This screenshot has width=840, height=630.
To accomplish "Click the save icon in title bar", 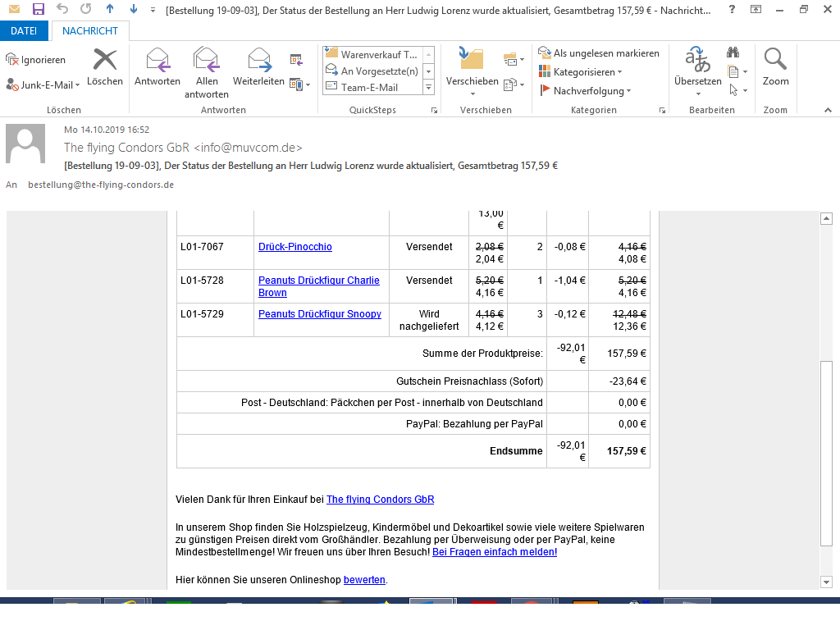I will (x=39, y=10).
